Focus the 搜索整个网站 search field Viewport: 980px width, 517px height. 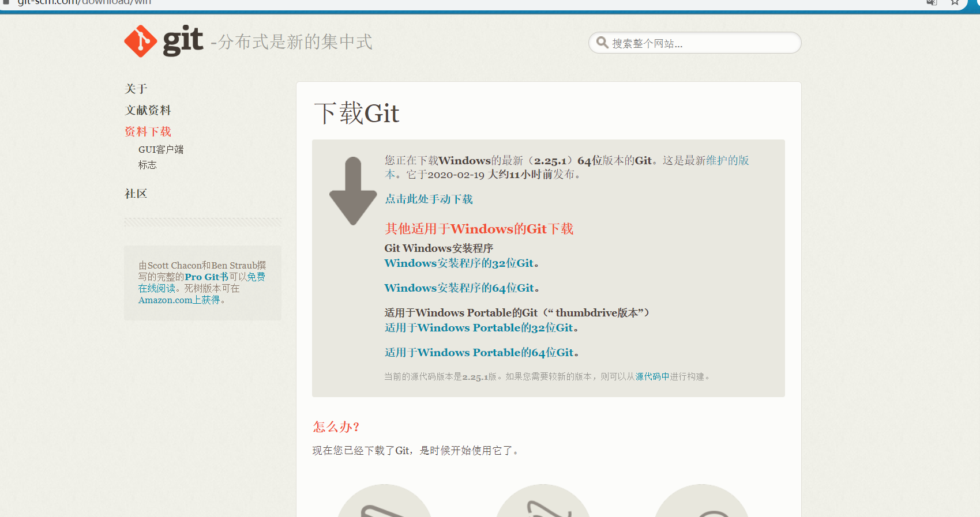[x=694, y=43]
